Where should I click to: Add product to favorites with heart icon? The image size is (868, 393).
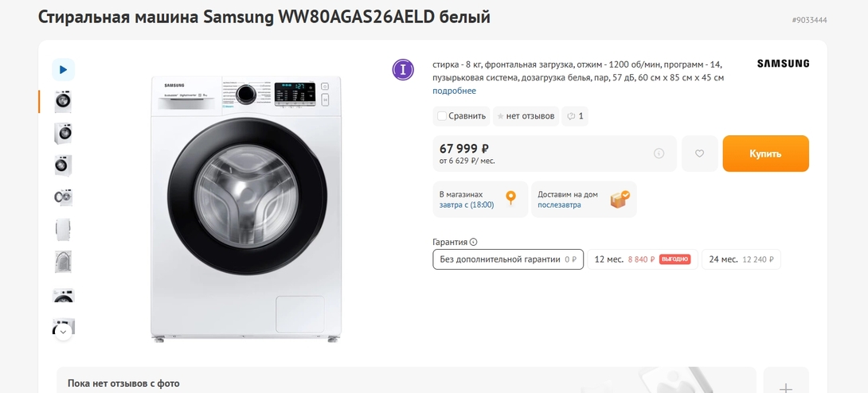point(699,154)
